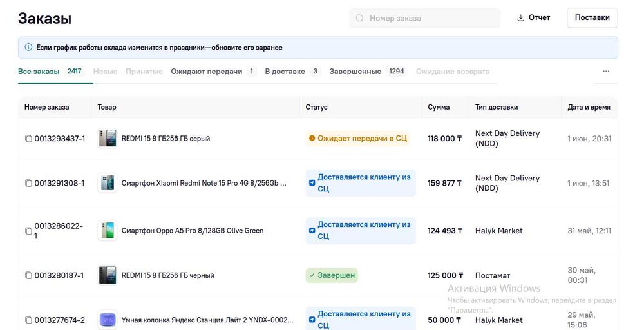This screenshot has height=330, width=644.
Task: Click the amount 118 000 ₸
Action: click(x=445, y=139)
